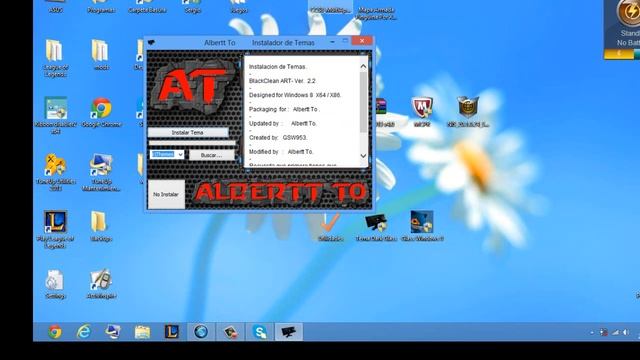Click the scroll up arrow in the info text box

363,66
